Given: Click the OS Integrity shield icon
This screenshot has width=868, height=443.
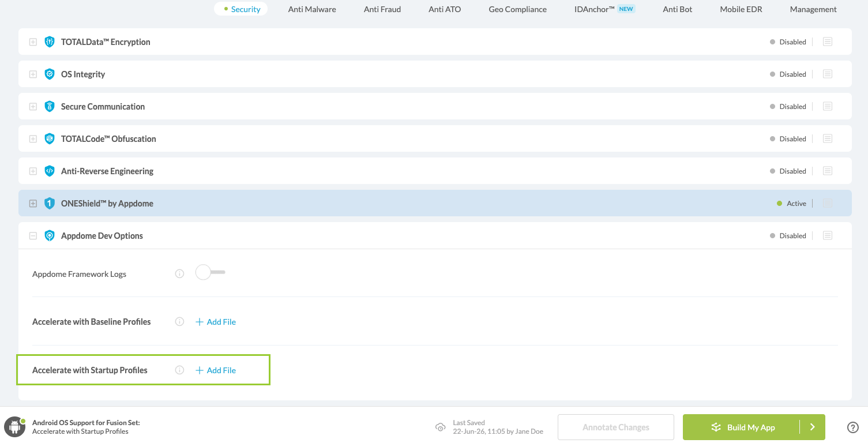Looking at the screenshot, I should click(50, 74).
